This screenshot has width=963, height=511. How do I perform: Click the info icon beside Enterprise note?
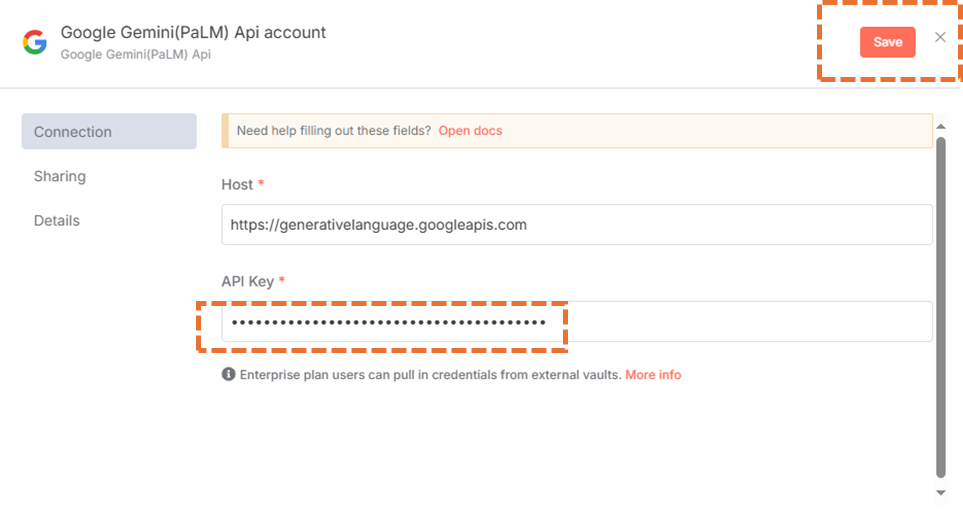228,374
